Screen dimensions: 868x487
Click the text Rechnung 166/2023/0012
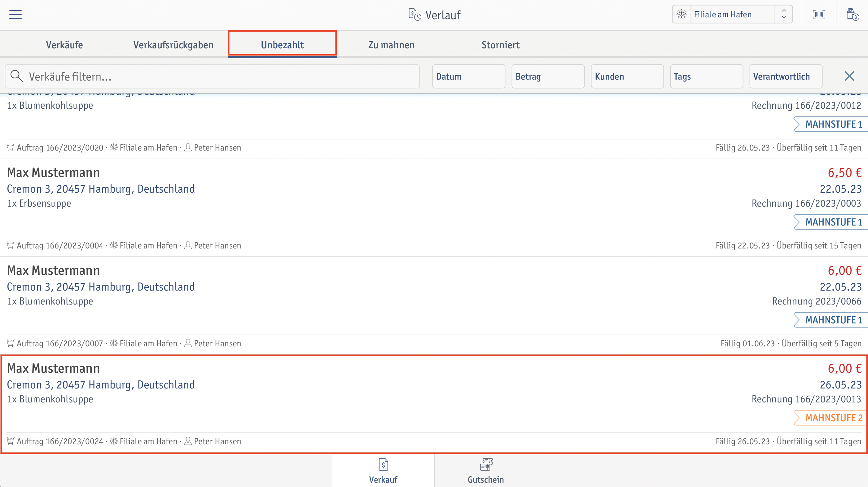point(806,106)
